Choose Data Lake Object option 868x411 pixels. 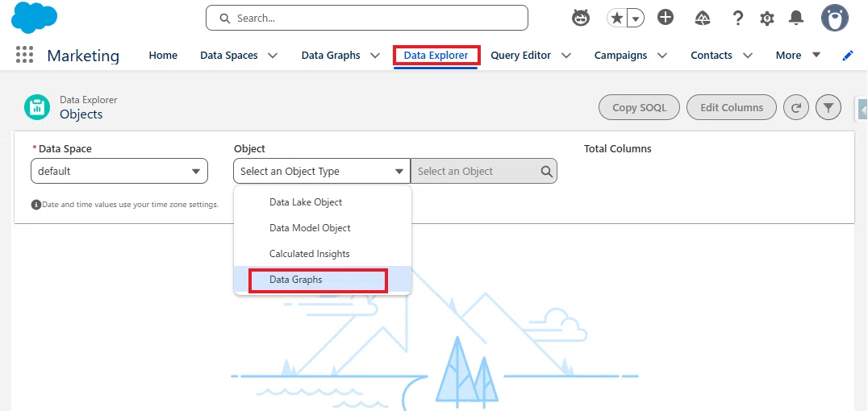323,202
